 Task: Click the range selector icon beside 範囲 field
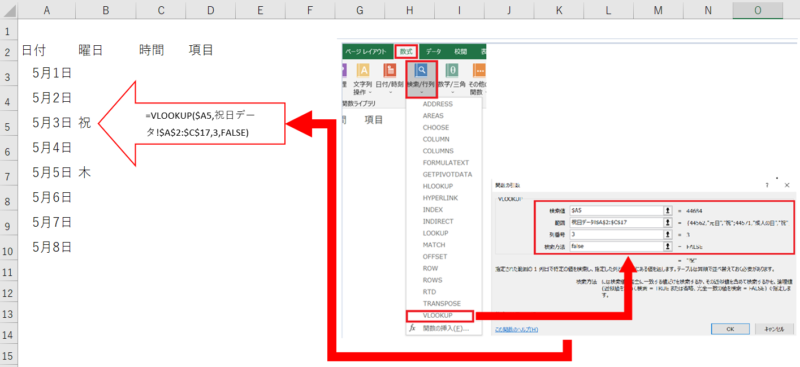tap(667, 222)
